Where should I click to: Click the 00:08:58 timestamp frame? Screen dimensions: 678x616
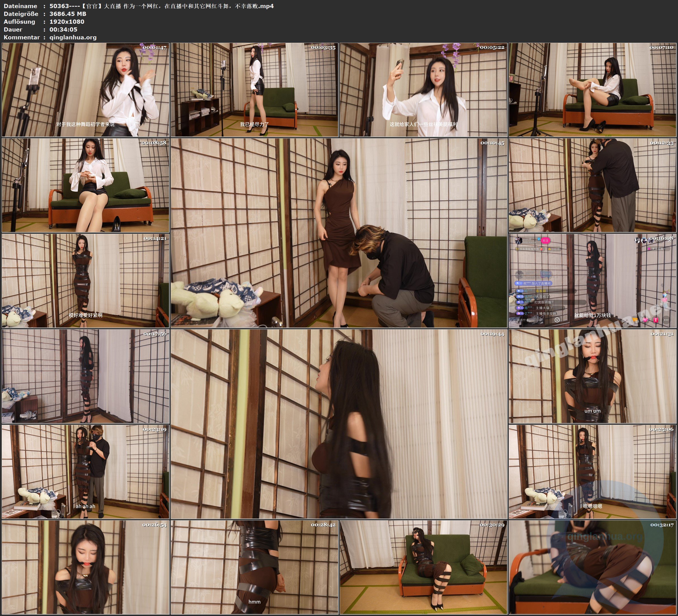[85, 185]
